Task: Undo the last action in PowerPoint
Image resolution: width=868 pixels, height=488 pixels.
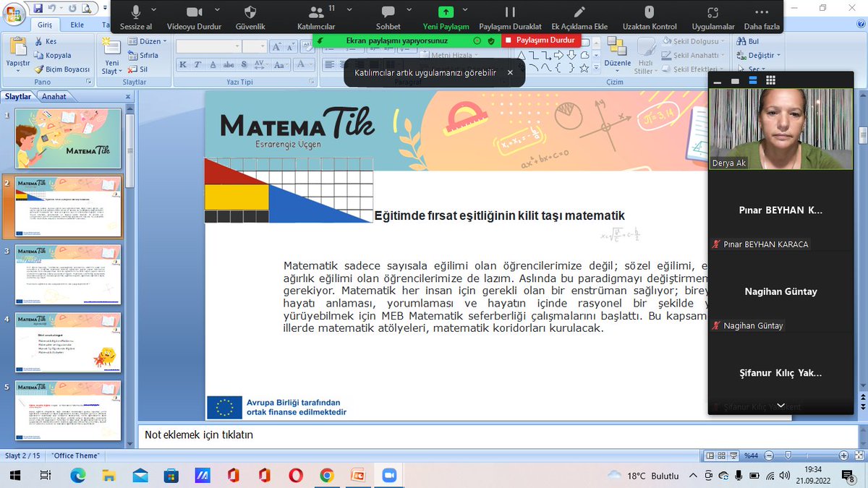Action: [52, 8]
